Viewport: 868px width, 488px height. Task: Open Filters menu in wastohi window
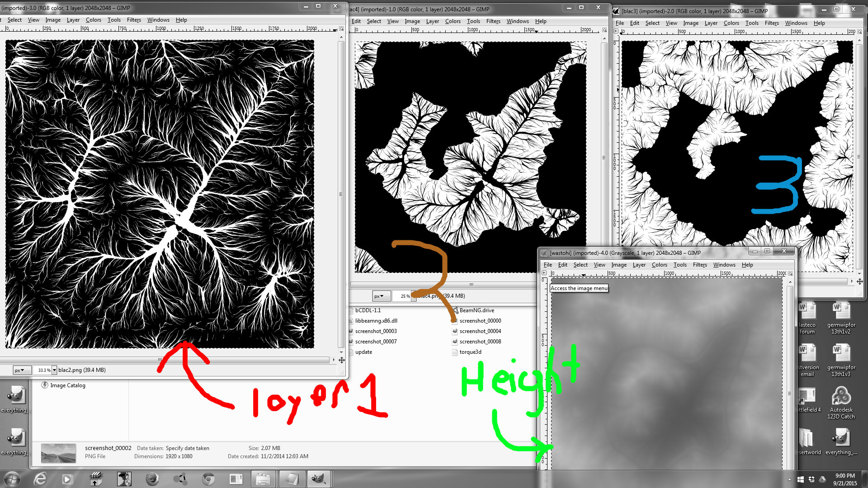pos(699,265)
